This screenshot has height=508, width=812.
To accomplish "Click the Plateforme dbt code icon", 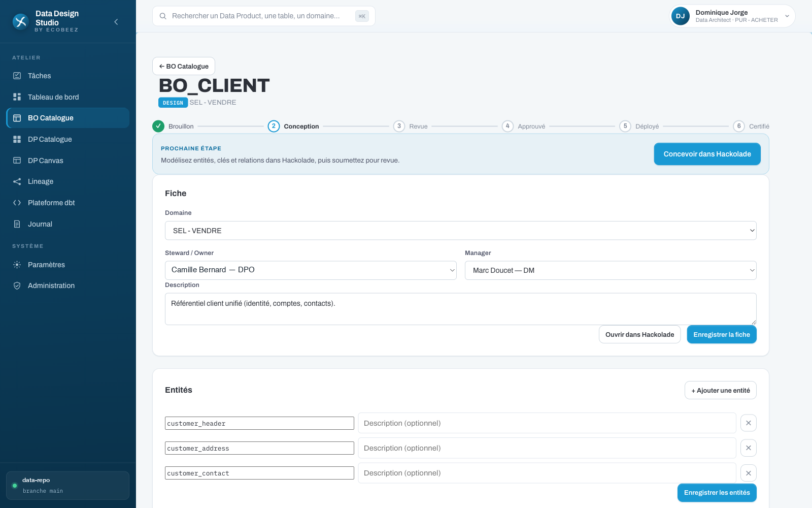I will [17, 203].
